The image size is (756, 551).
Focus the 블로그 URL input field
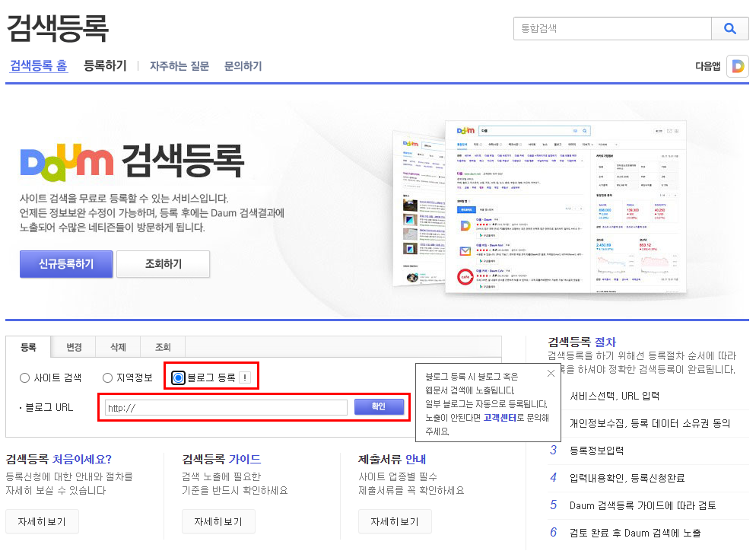coord(226,408)
